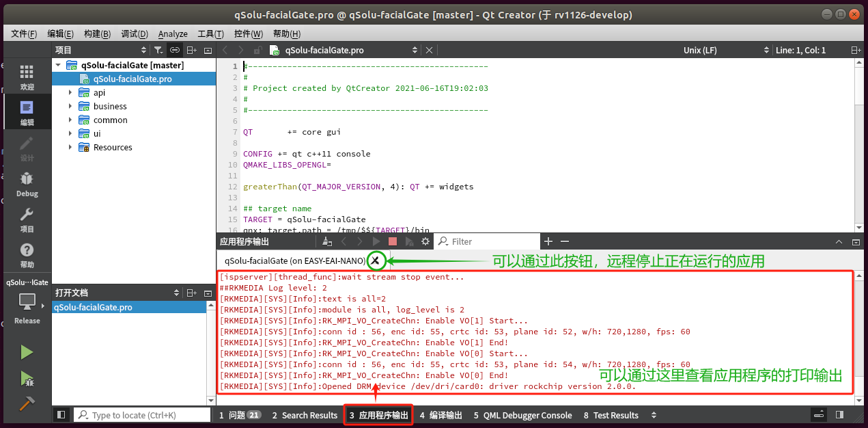Close the qSolu-facialGate.pro editor document
This screenshot has height=428, width=868.
point(429,50)
